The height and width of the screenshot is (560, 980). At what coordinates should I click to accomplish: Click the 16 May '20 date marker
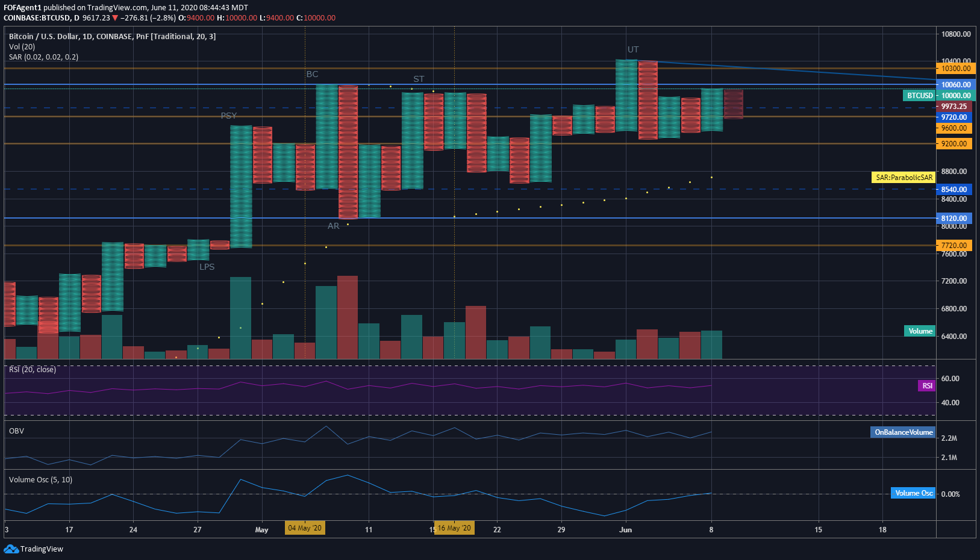point(454,528)
